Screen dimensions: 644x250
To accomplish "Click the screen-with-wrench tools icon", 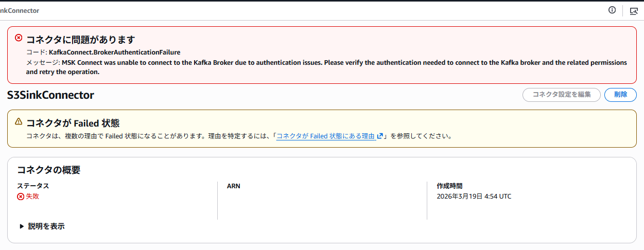I will (634, 10).
